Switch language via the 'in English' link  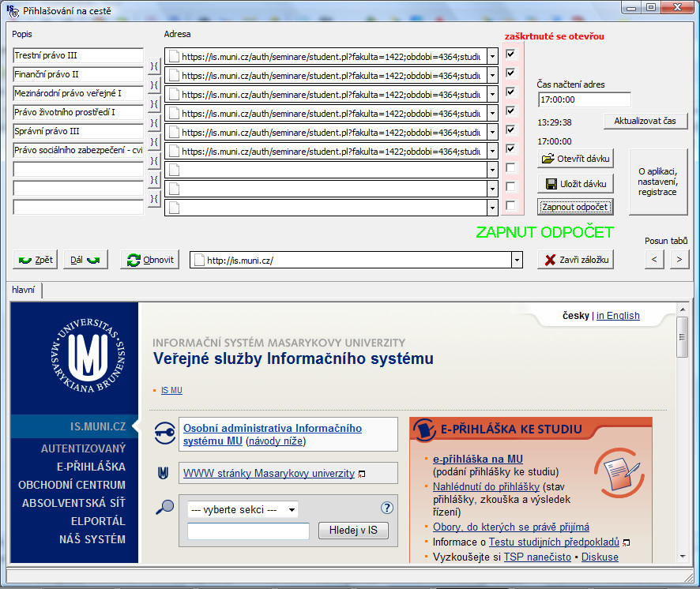point(618,316)
